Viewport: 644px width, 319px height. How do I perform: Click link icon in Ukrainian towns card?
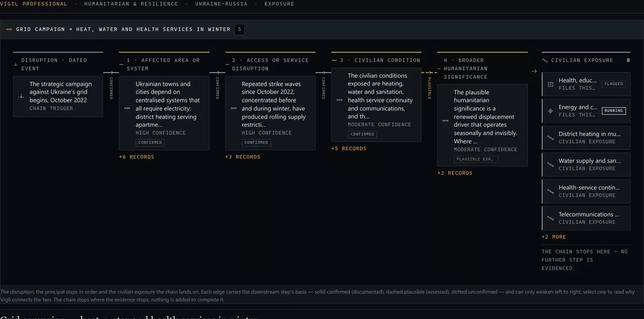pyautogui.click(x=127, y=108)
